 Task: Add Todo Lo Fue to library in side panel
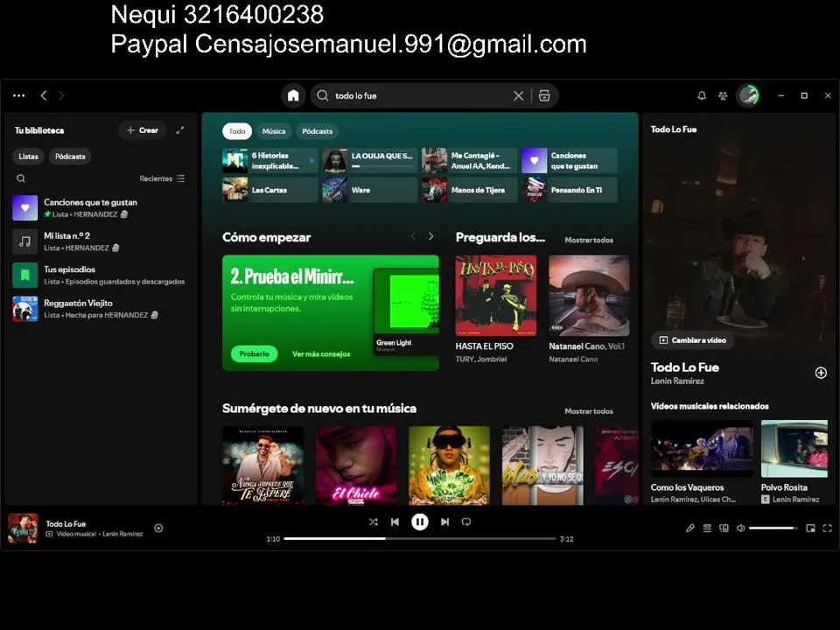point(820,373)
